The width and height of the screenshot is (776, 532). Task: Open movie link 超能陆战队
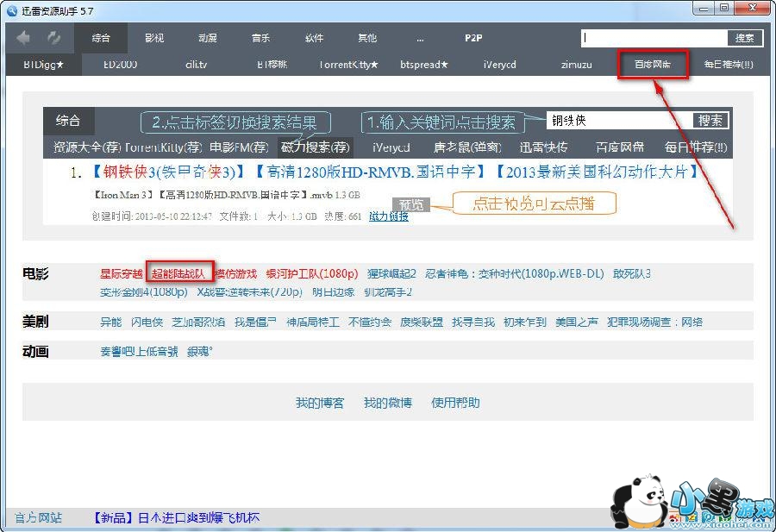(178, 273)
